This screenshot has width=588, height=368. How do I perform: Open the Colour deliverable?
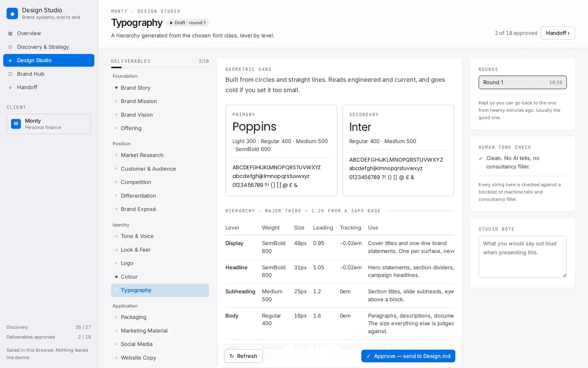point(160,277)
